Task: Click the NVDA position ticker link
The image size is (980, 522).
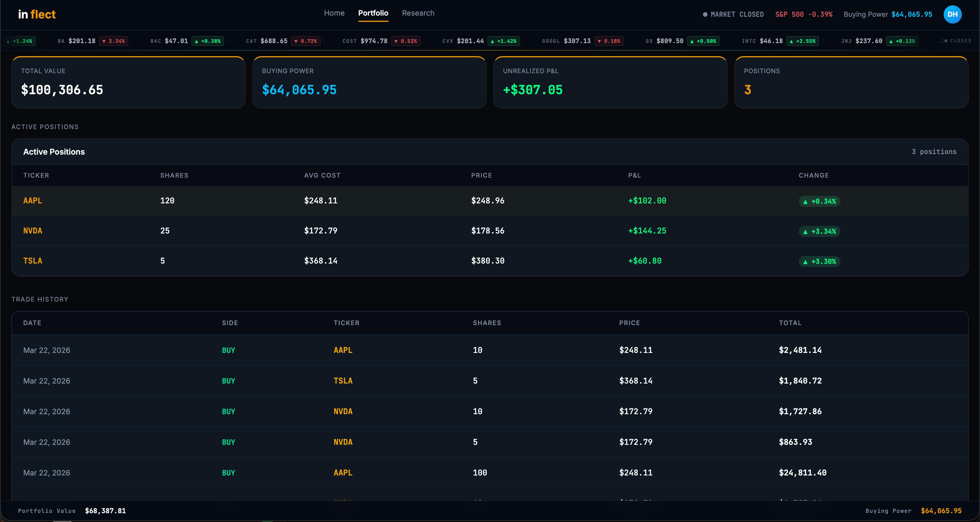Action: pyautogui.click(x=33, y=231)
